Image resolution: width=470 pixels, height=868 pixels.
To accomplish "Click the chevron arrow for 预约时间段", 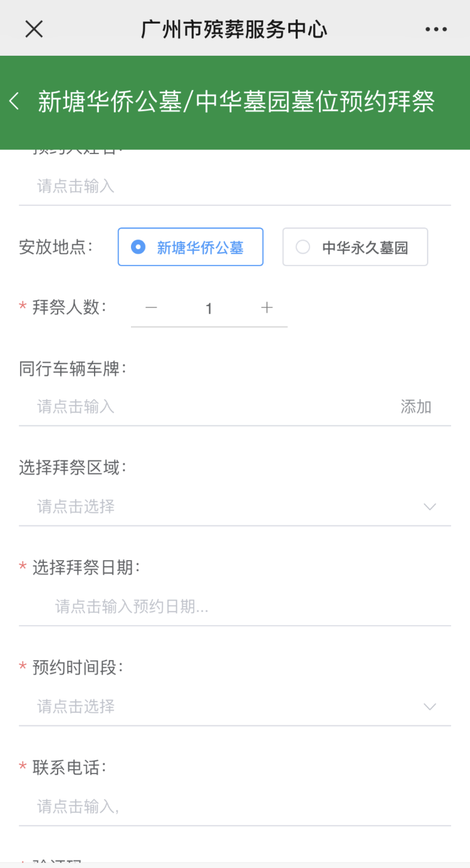I will click(x=430, y=706).
